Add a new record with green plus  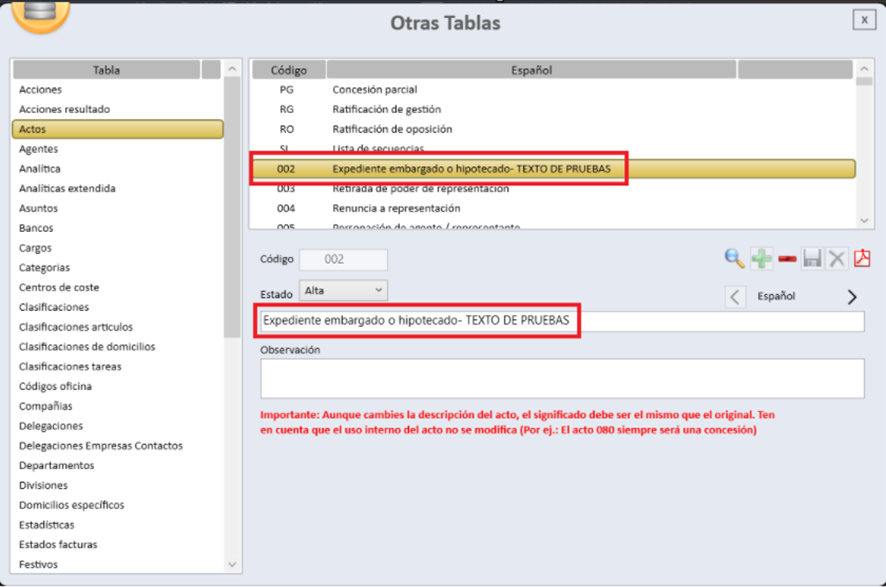coord(761,259)
